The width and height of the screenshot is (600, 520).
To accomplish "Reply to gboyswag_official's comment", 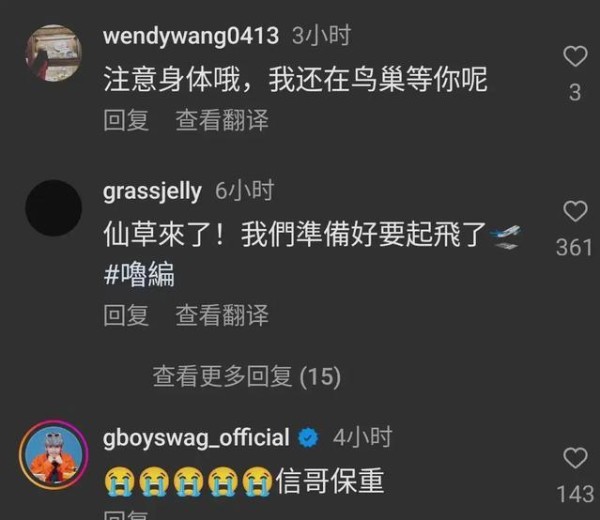I will pos(126,515).
